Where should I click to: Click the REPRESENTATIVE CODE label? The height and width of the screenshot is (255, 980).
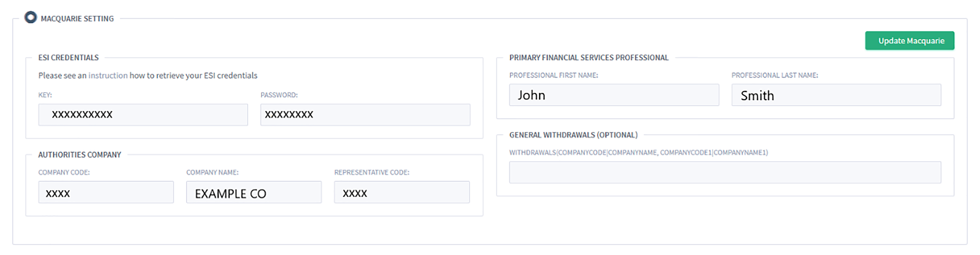tap(372, 172)
